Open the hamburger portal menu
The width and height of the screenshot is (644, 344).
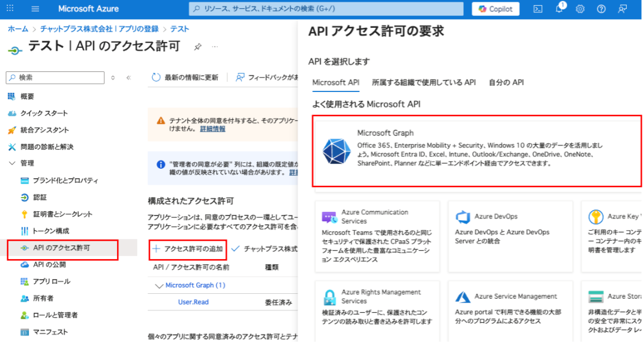point(35,9)
